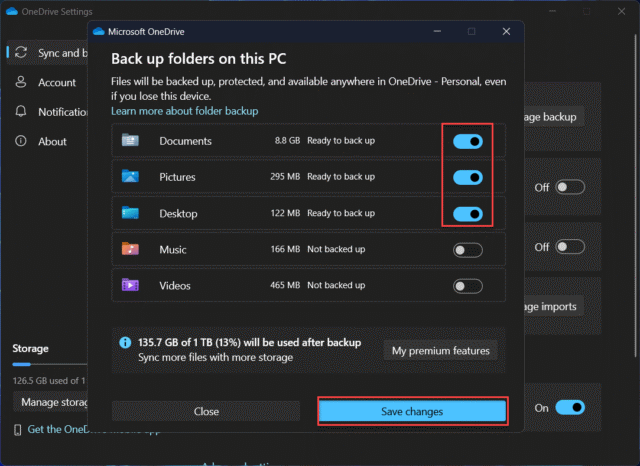
Task: Click 'Ready to back up' status for Pictures
Action: tap(341, 176)
